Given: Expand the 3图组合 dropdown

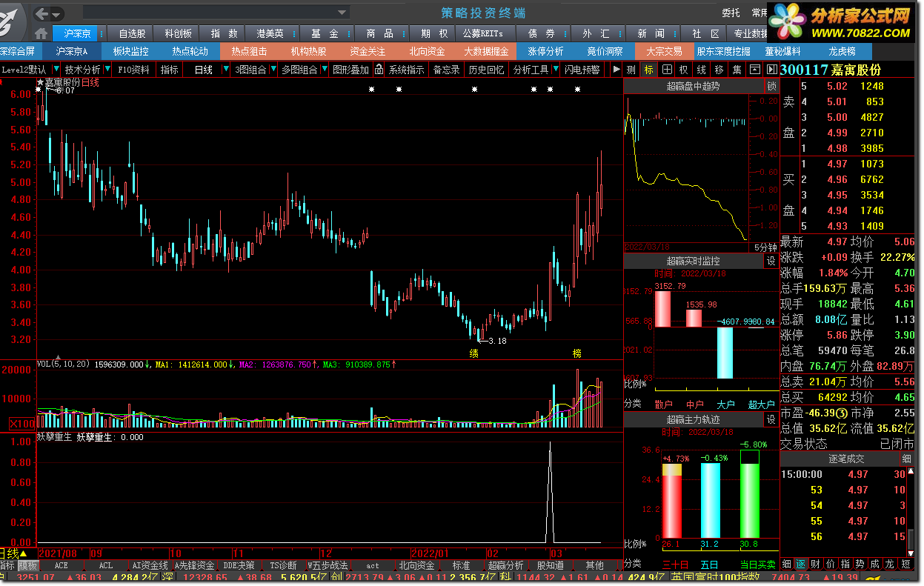Looking at the screenshot, I should [273, 70].
